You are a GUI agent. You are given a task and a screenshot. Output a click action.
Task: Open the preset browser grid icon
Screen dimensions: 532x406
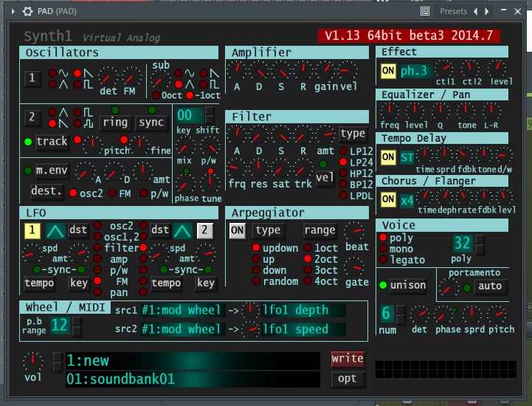pos(425,11)
